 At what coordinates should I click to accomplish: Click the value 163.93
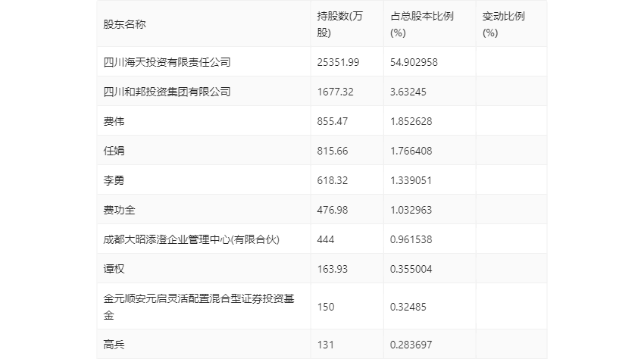(x=333, y=269)
